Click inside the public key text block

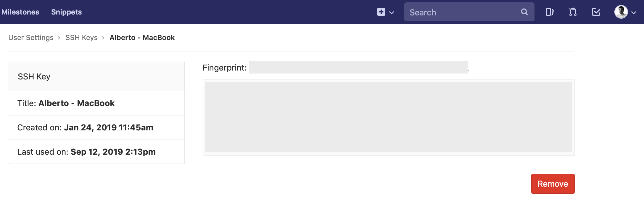(388, 117)
